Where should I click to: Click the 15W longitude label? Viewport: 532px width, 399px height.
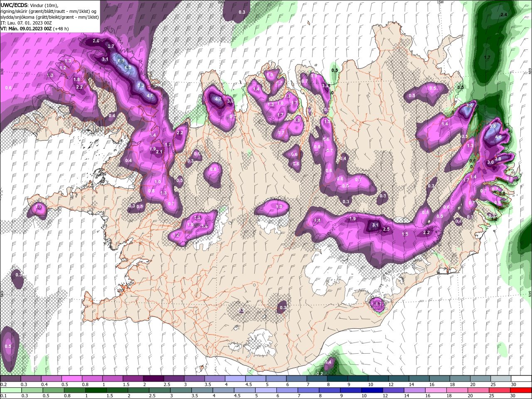click(440, 2)
